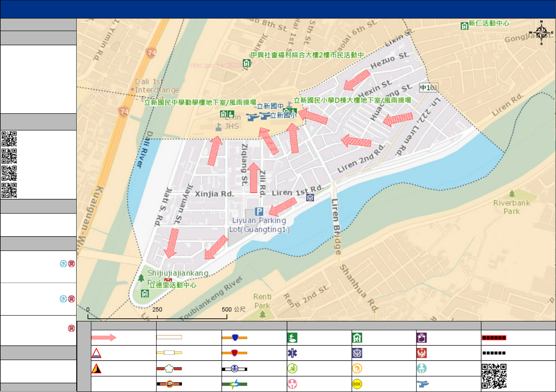
Task: Click the '500 公尺' scale bar label
Action: click(x=234, y=309)
